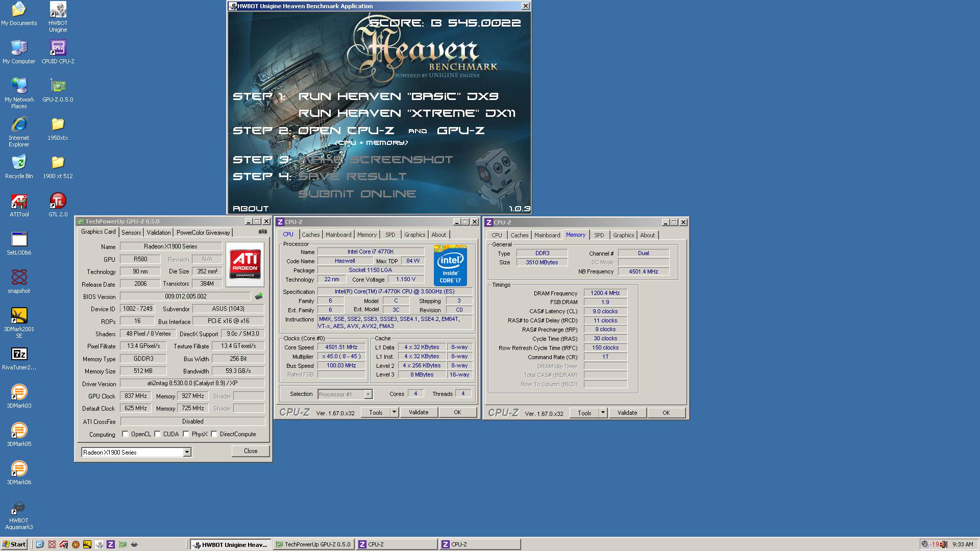The image size is (980, 551).
Task: Click quick launch ATITool icon
Action: pos(64,544)
